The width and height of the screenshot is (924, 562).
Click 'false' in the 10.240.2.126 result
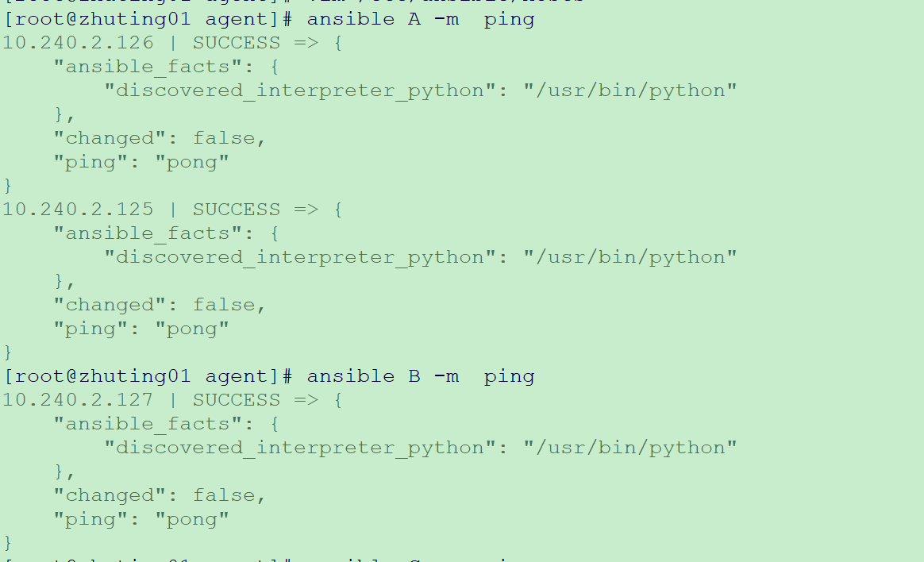pos(224,138)
